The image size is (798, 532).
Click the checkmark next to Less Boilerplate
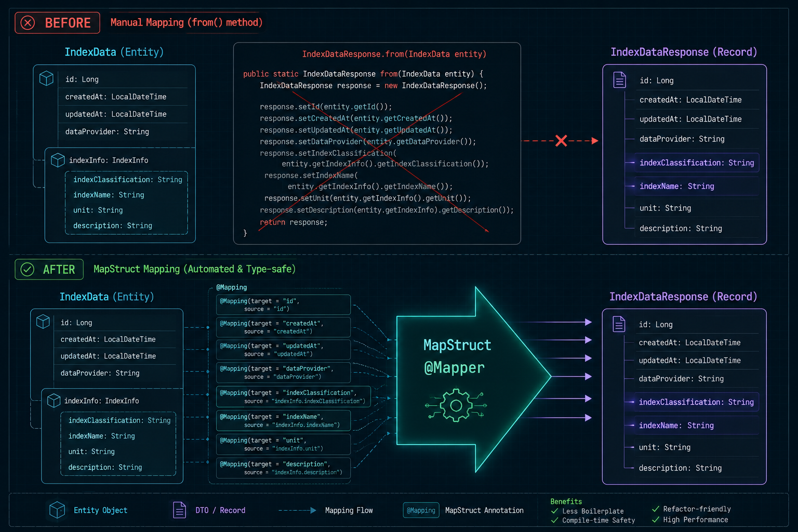click(x=554, y=511)
